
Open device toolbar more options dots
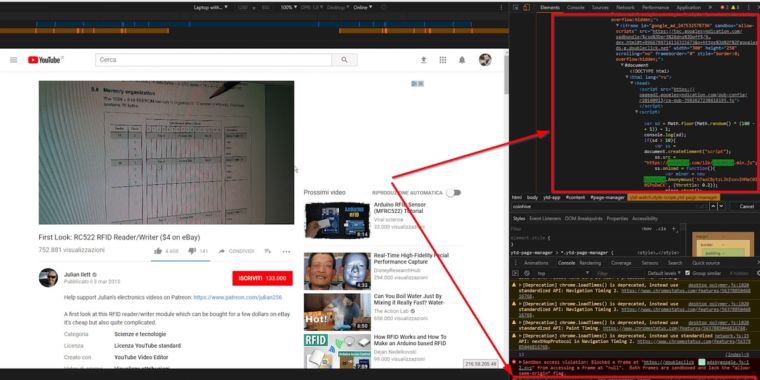pos(501,8)
